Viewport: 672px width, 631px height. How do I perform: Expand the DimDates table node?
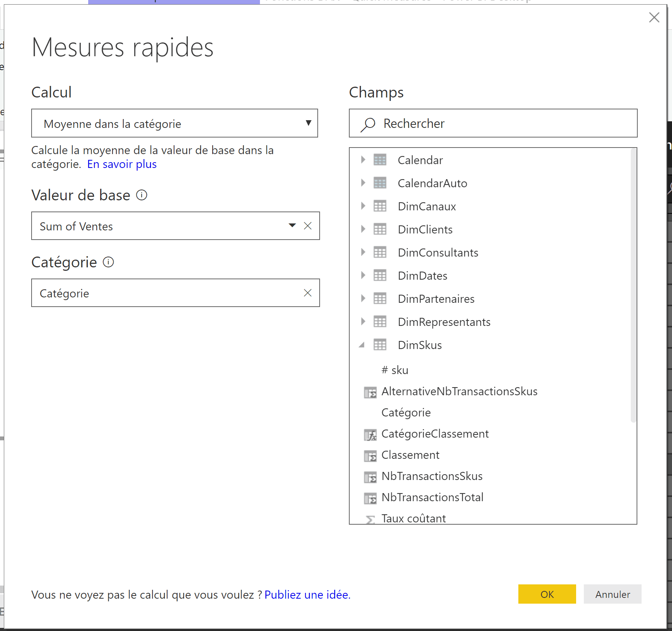(363, 275)
